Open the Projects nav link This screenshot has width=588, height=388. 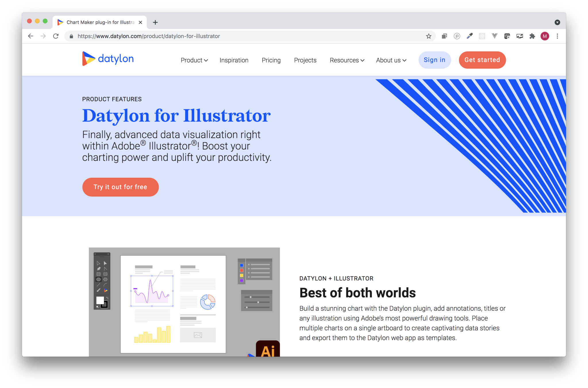pyautogui.click(x=305, y=60)
